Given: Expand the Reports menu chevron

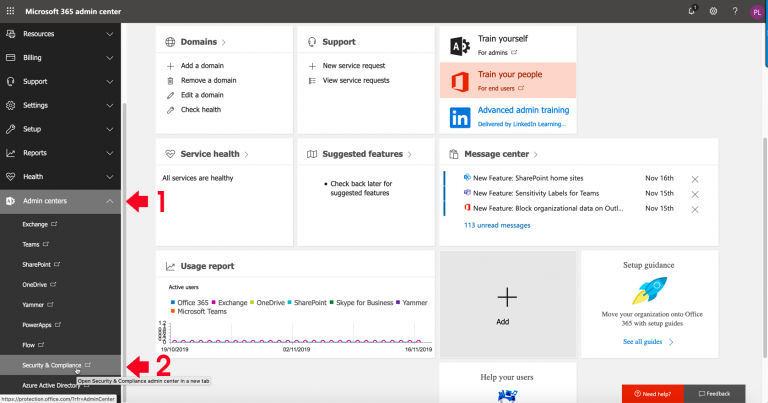Looking at the screenshot, I should click(110, 153).
